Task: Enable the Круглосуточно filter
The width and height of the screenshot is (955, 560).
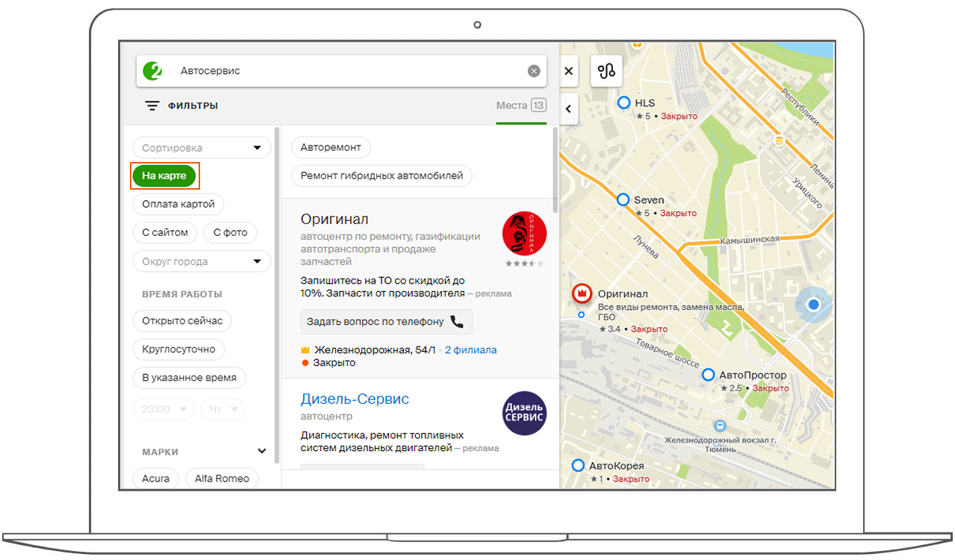Action: (178, 349)
